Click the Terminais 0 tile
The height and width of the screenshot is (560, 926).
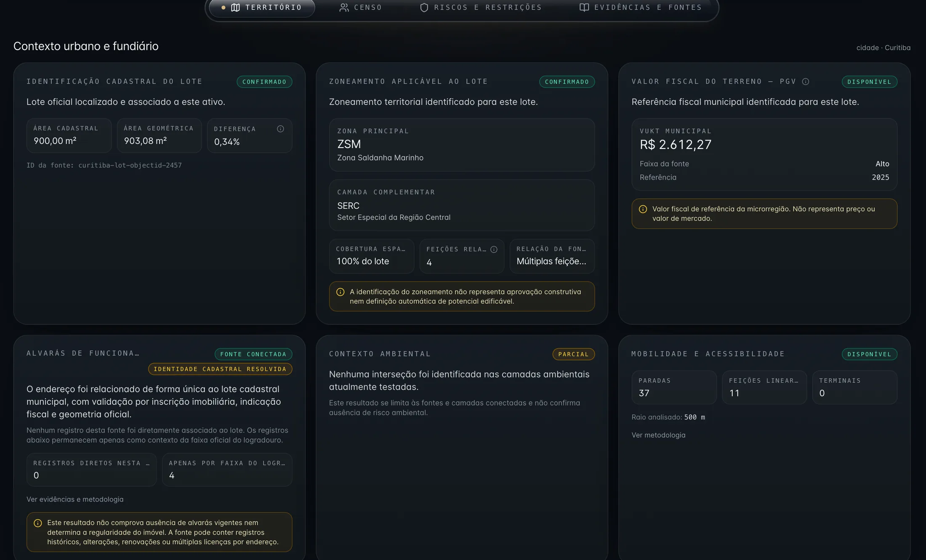point(855,387)
